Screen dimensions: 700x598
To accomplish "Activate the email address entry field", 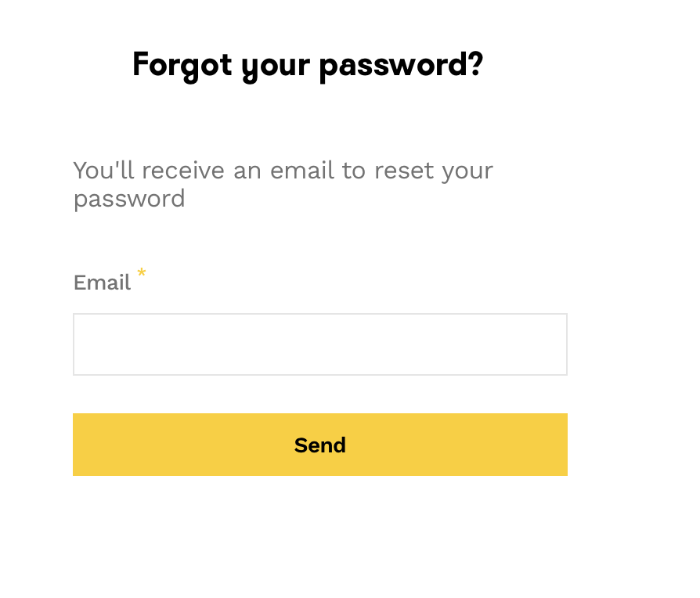I will tap(319, 344).
